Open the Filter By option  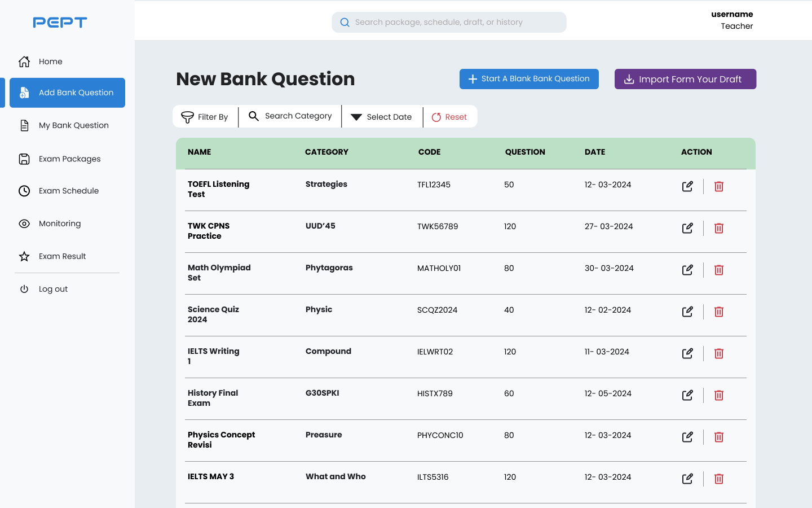click(x=205, y=117)
